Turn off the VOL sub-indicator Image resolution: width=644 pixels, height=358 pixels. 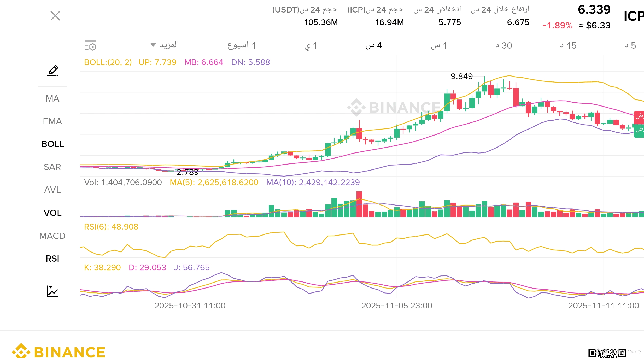[52, 213]
